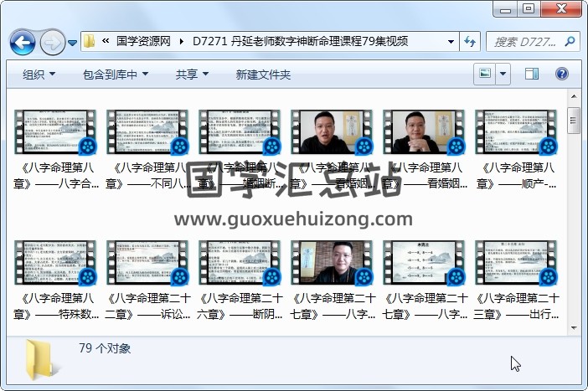The image size is (588, 391).
Task: Click file name 《八字命理第二十二章》——诉讼...
Action: point(147,306)
